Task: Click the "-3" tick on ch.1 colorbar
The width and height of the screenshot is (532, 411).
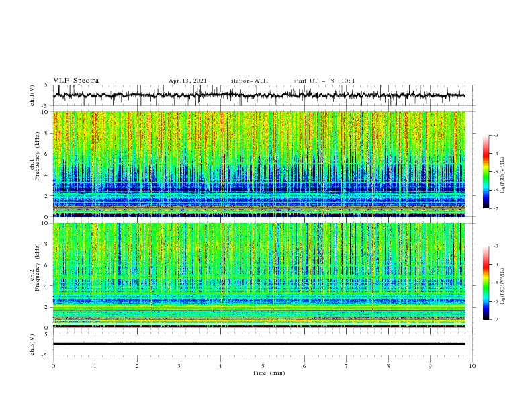Action: click(495, 135)
